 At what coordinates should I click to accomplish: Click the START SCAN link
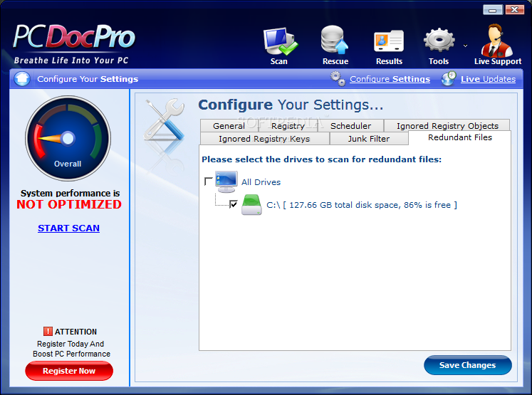point(68,228)
